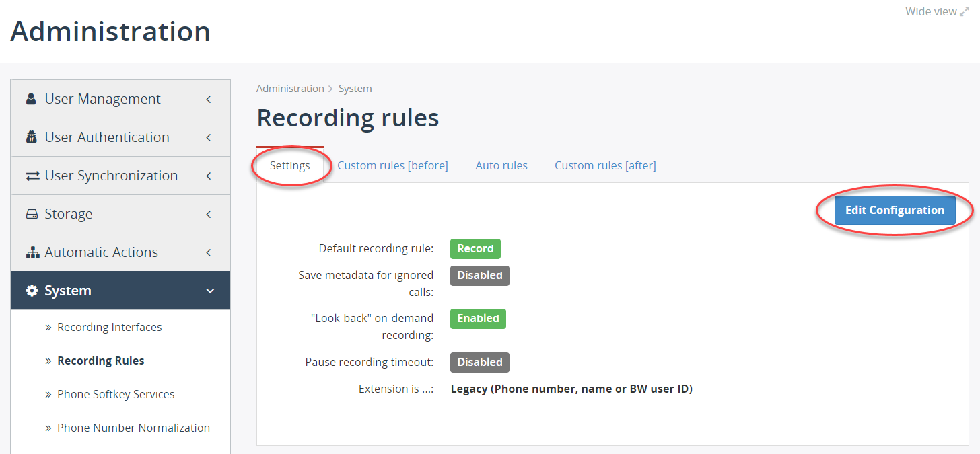
Task: Click the Disabled badge for ignored calls metadata
Action: coord(480,275)
